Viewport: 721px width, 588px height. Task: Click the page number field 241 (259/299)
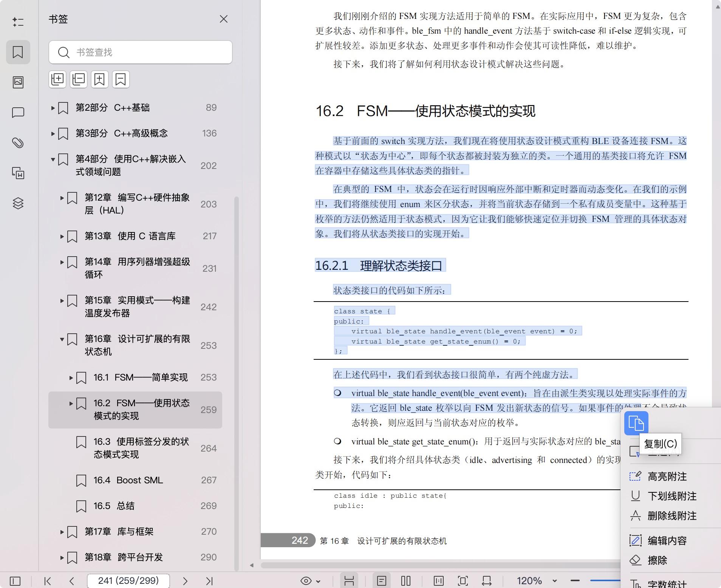pos(128,581)
